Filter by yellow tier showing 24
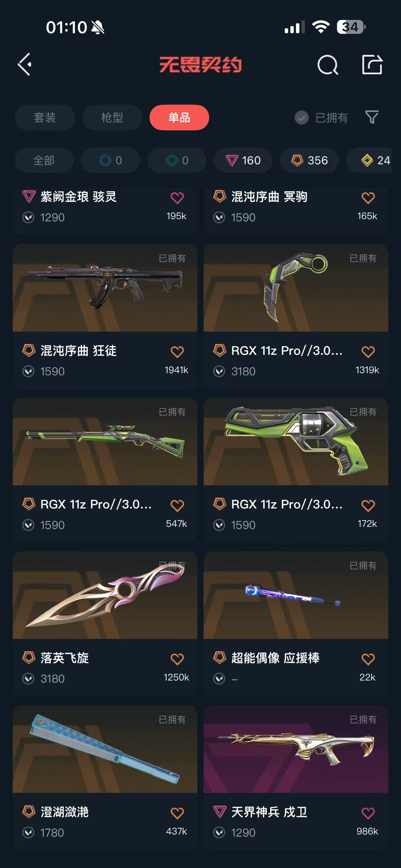The image size is (401, 868). click(370, 161)
